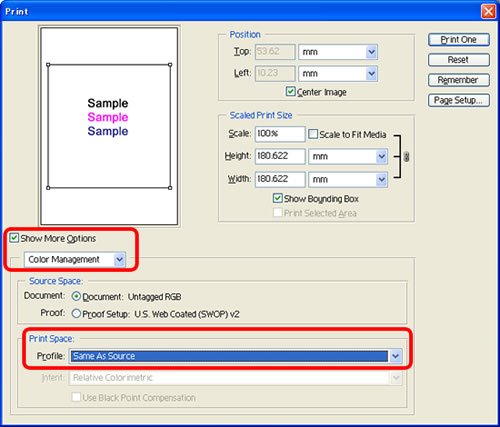Enable Scale to Fit Media checkbox
The width and height of the screenshot is (500, 427).
click(x=313, y=134)
